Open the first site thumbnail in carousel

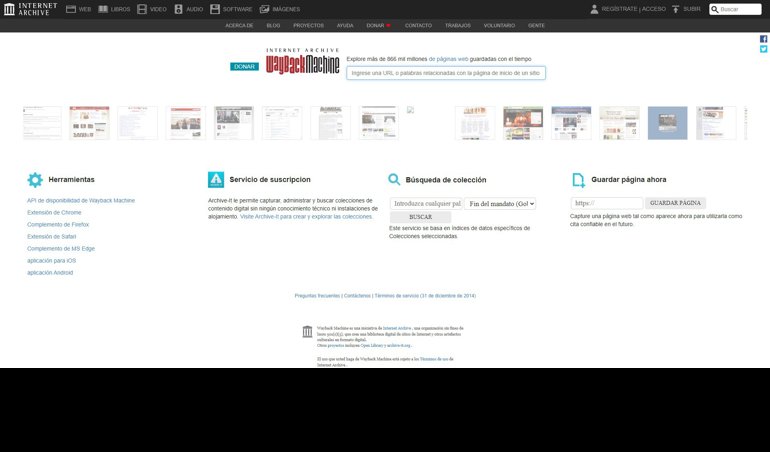42,123
